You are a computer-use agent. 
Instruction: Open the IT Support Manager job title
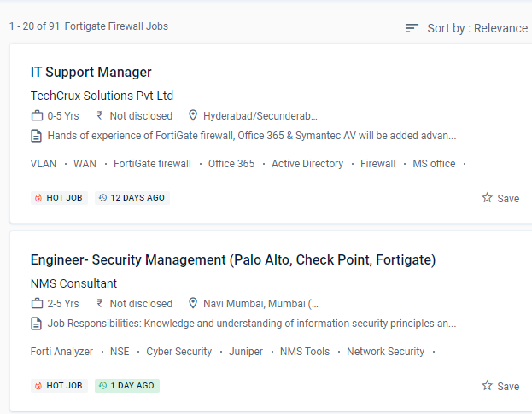91,73
